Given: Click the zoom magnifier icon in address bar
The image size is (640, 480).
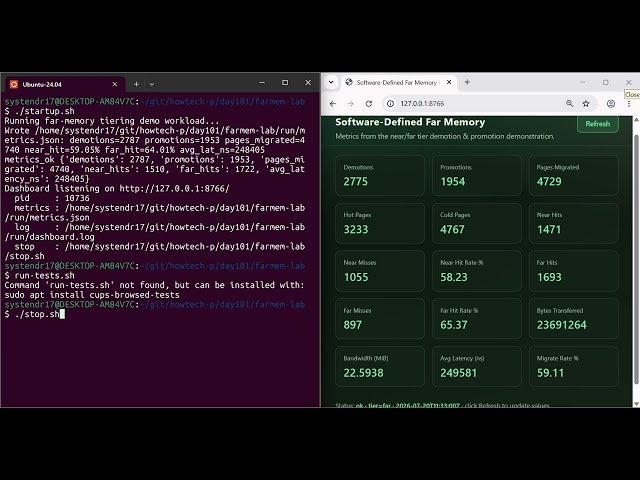Looking at the screenshot, I should [569, 104].
